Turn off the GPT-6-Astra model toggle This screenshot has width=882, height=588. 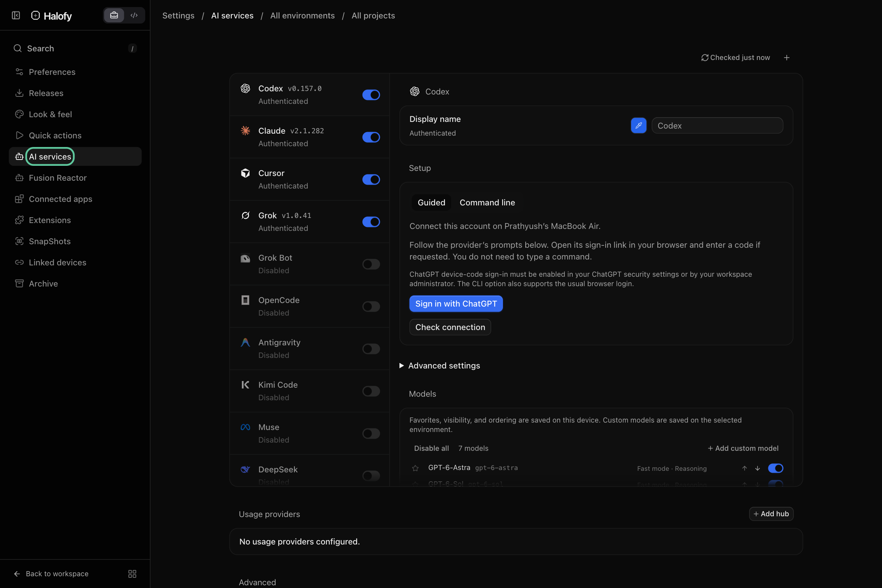point(775,468)
